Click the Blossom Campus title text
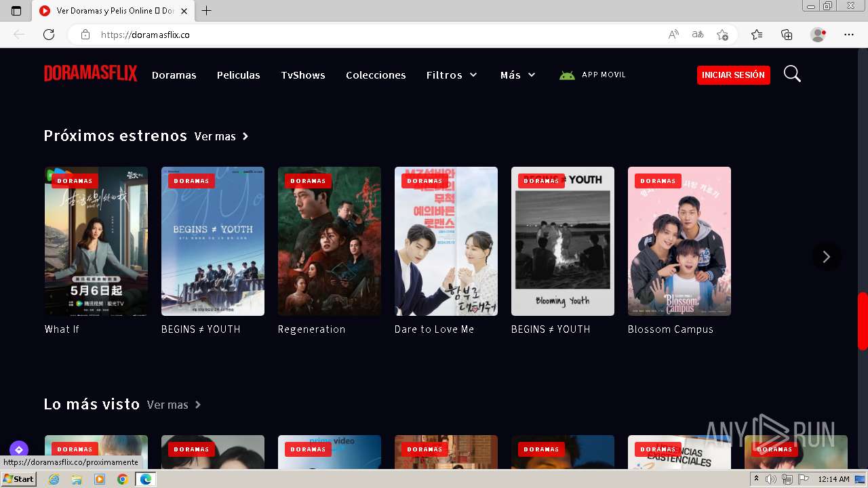 coord(671,329)
